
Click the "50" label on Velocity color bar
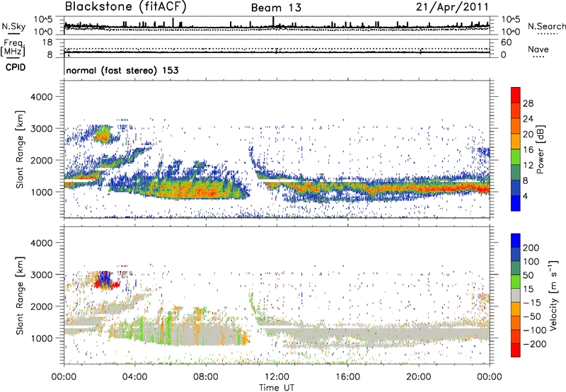[x=528, y=275]
